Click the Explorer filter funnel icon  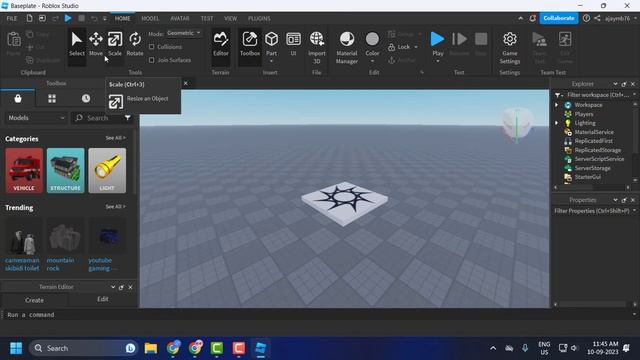click(558, 95)
